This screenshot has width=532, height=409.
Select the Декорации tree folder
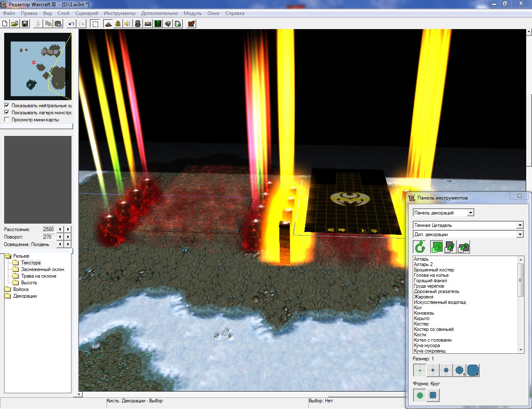[25, 296]
